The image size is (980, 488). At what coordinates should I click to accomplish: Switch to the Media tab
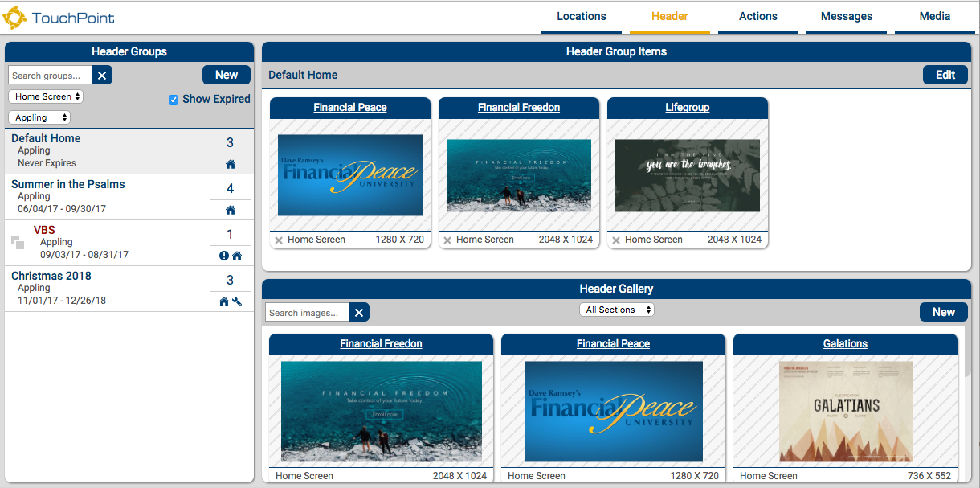click(x=935, y=17)
